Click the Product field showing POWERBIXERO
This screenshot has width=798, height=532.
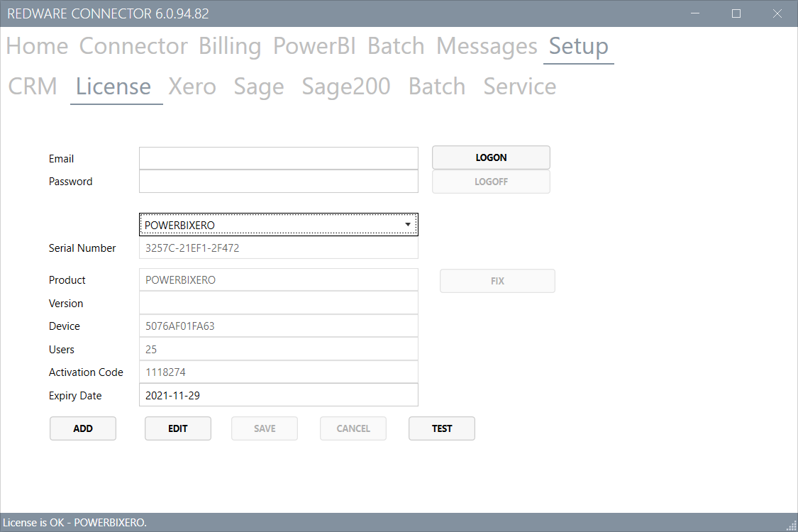point(278,279)
